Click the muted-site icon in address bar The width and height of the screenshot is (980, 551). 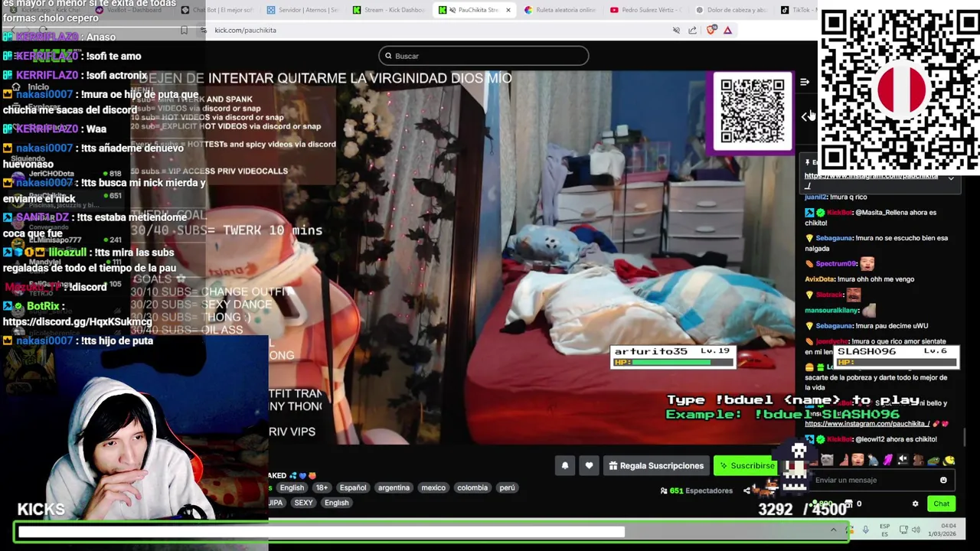(676, 30)
